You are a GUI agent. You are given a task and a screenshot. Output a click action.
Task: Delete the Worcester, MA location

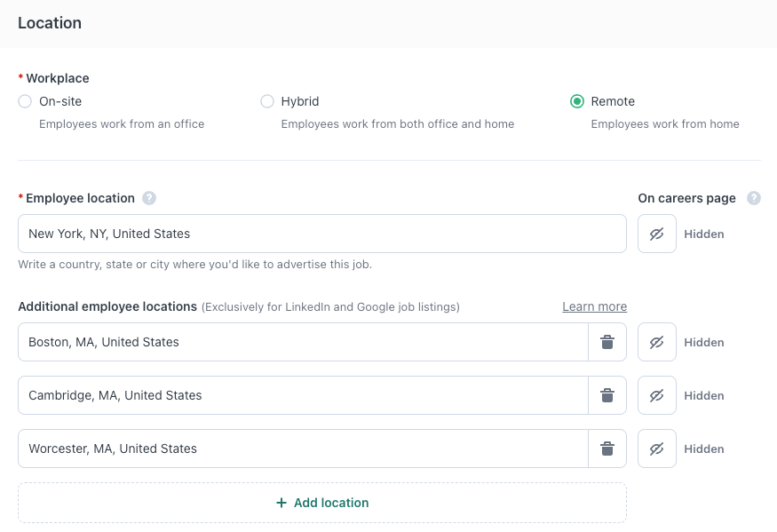(607, 449)
